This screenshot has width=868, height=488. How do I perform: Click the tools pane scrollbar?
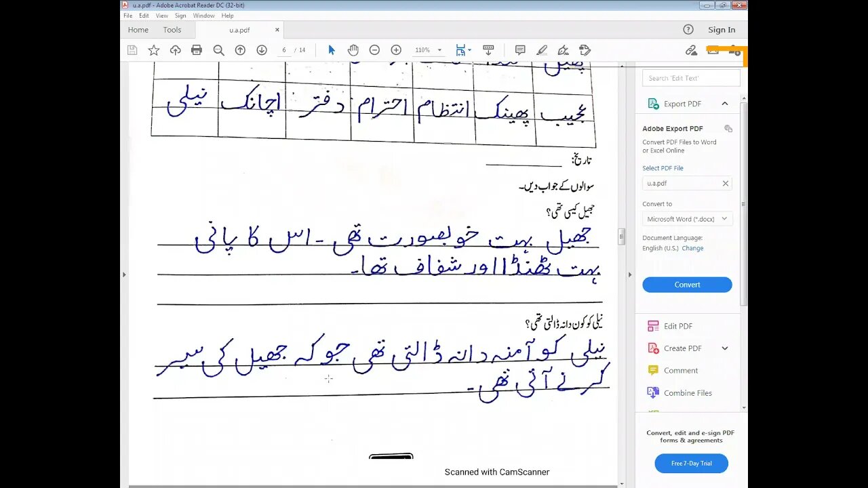[744, 203]
